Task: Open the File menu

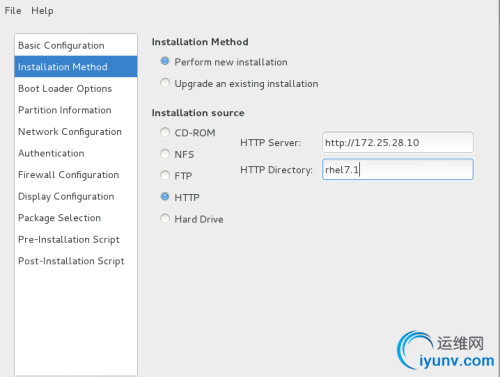Action: [13, 11]
